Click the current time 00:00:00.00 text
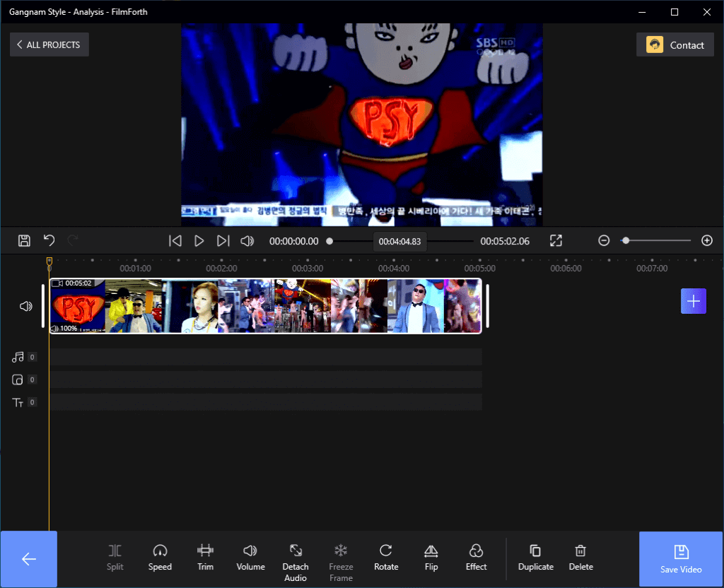Screen dimensions: 724x588 (x=293, y=241)
